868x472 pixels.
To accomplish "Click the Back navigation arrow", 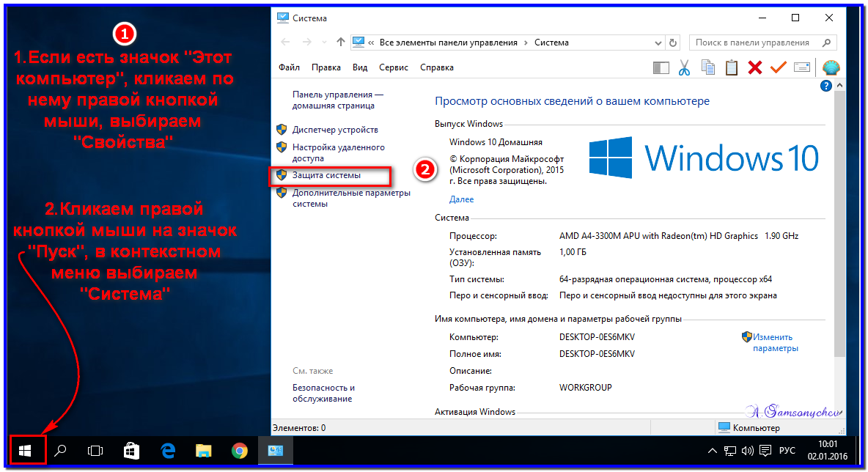I will 286,42.
